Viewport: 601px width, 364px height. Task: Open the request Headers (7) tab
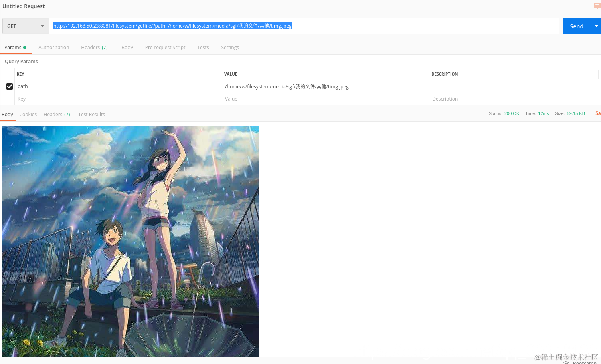[x=94, y=48]
